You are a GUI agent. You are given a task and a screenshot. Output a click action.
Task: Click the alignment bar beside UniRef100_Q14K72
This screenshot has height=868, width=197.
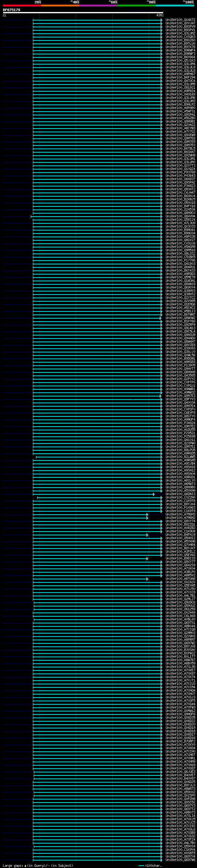click(97, 20)
